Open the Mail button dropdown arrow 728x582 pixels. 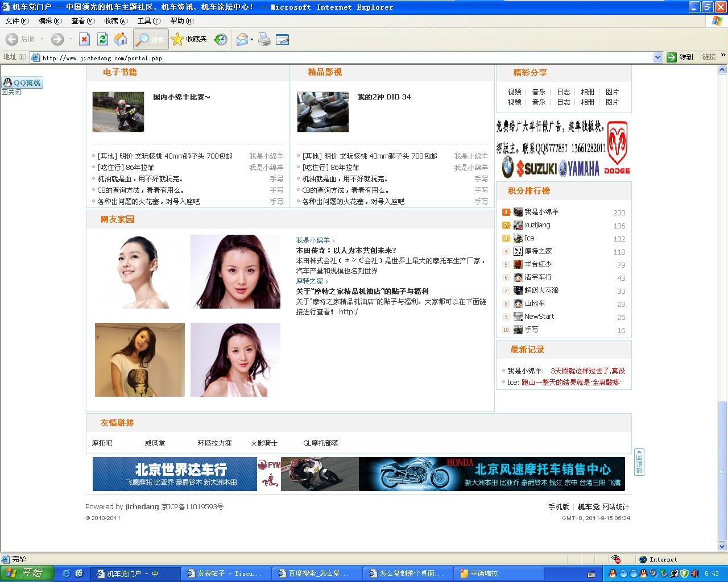251,39
